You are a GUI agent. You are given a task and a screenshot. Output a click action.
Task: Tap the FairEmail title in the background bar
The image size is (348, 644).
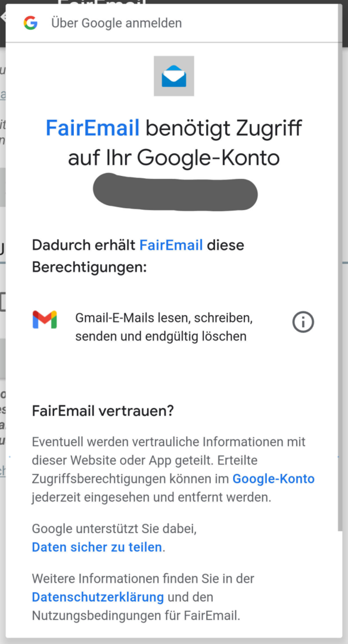pyautogui.click(x=102, y=2)
